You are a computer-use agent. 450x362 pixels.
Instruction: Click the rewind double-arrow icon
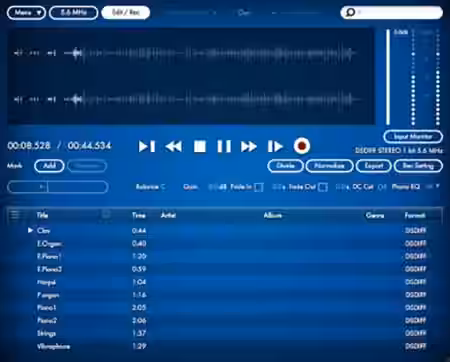tap(174, 146)
